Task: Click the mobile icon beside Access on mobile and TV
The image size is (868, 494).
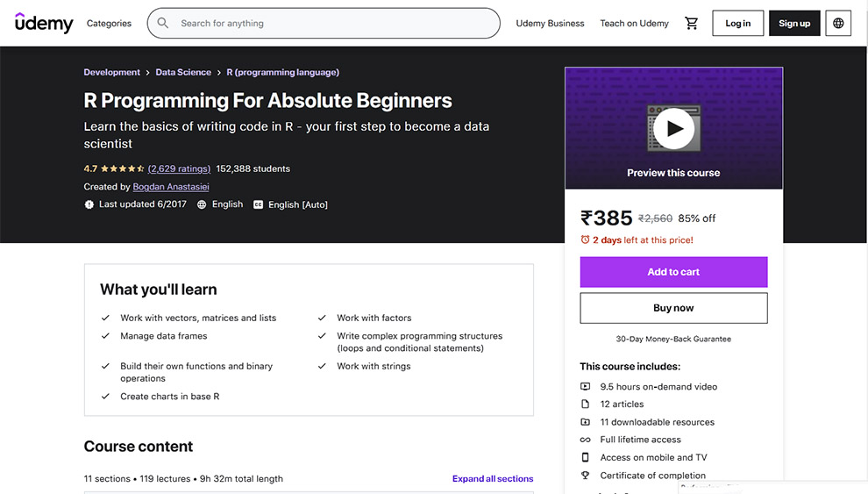Action: pyautogui.click(x=585, y=457)
